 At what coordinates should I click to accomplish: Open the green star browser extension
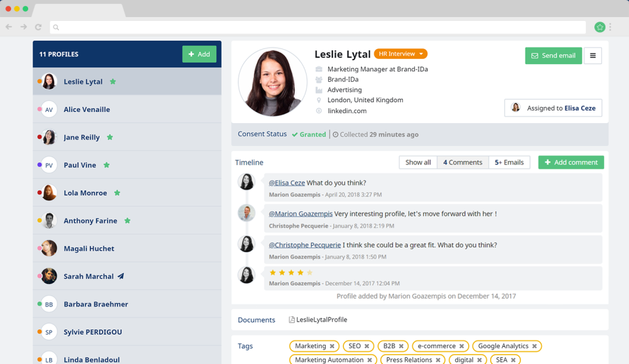[x=600, y=27]
